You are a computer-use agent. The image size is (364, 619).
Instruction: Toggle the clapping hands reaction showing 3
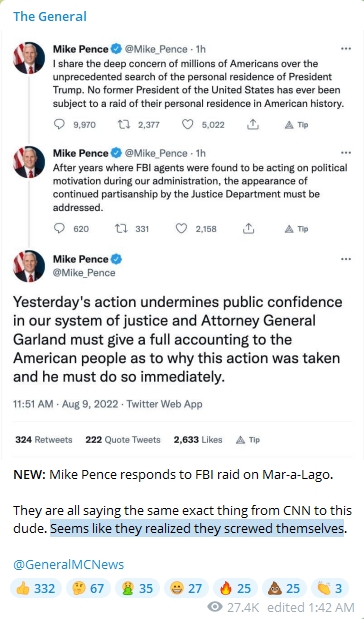[330, 589]
